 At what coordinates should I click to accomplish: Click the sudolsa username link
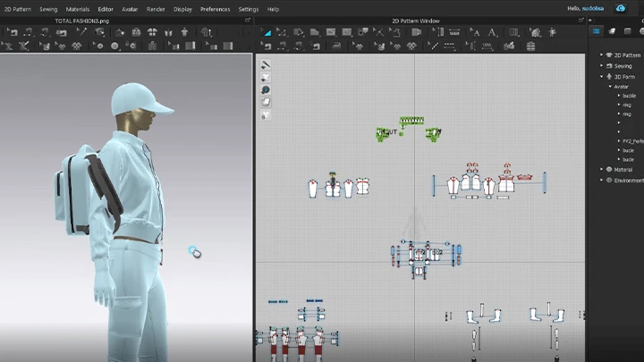pos(593,8)
